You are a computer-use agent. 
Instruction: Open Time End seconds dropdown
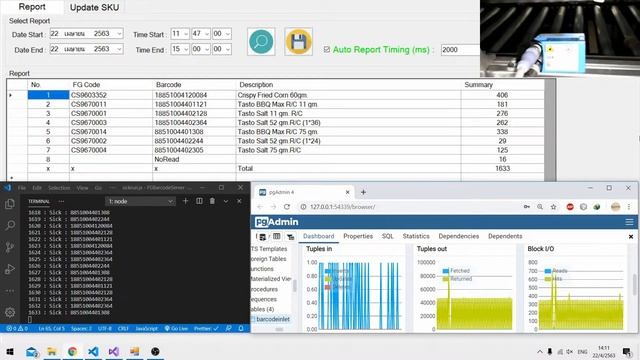click(227, 49)
